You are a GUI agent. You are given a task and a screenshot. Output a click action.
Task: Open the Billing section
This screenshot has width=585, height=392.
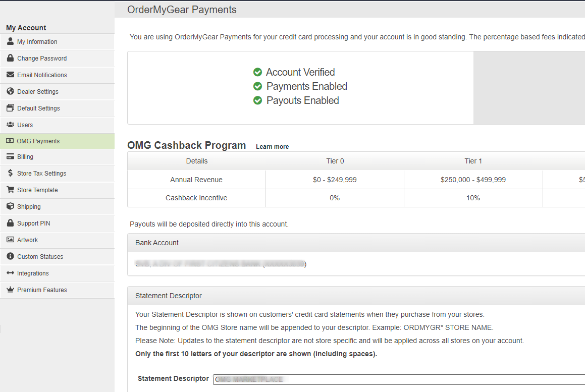pos(58,157)
